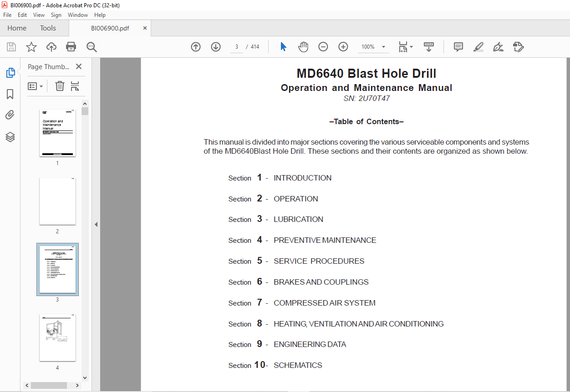
Task: Open the fit page options icon
Action: point(405,47)
